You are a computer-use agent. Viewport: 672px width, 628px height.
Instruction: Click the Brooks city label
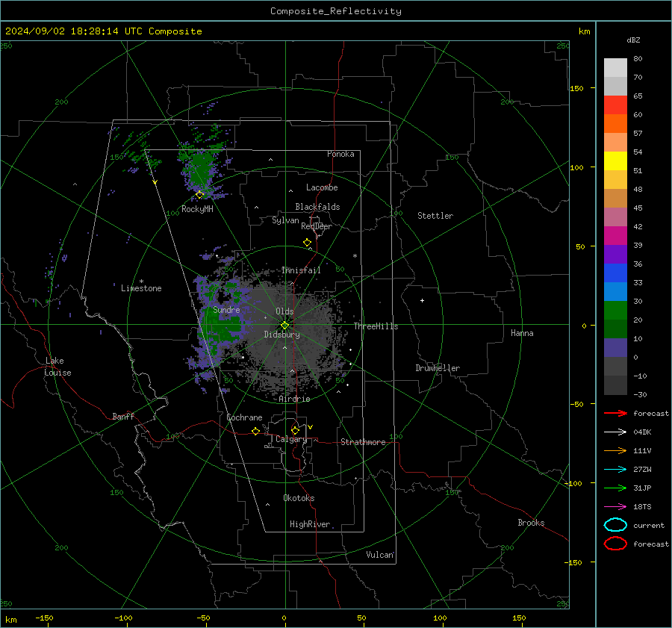tap(531, 523)
